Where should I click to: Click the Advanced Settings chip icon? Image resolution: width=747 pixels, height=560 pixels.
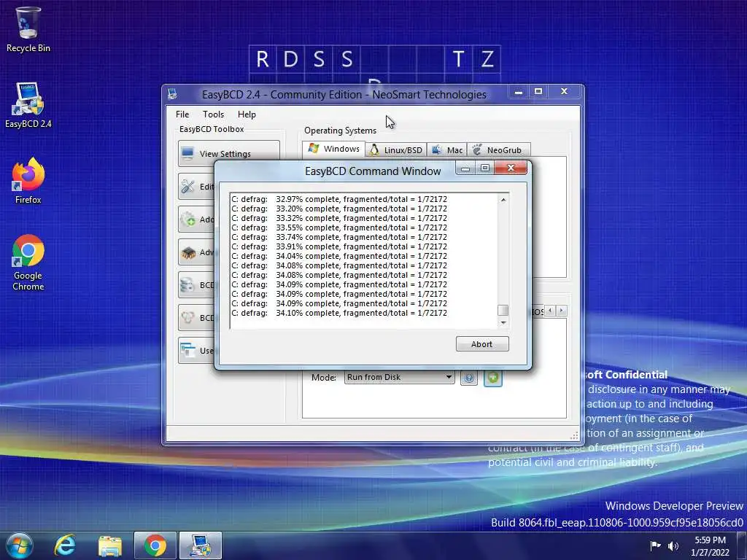[188, 252]
